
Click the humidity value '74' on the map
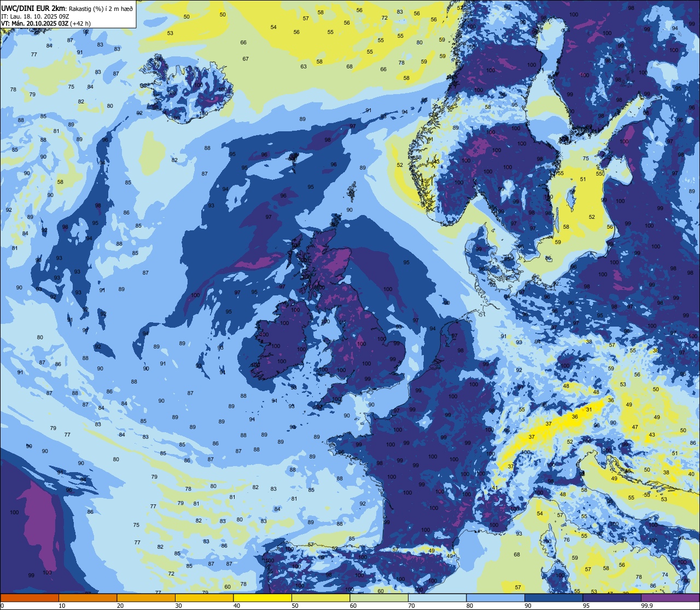pos(665,574)
